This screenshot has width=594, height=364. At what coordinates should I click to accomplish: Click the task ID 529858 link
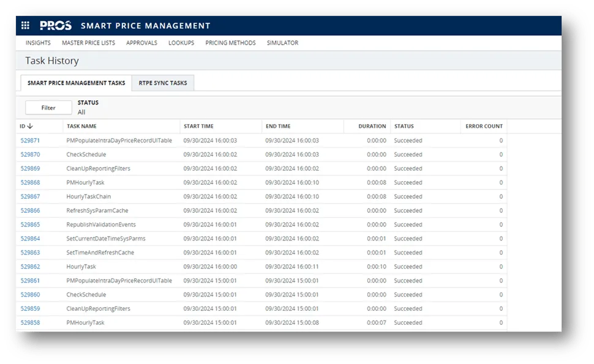[x=32, y=322]
